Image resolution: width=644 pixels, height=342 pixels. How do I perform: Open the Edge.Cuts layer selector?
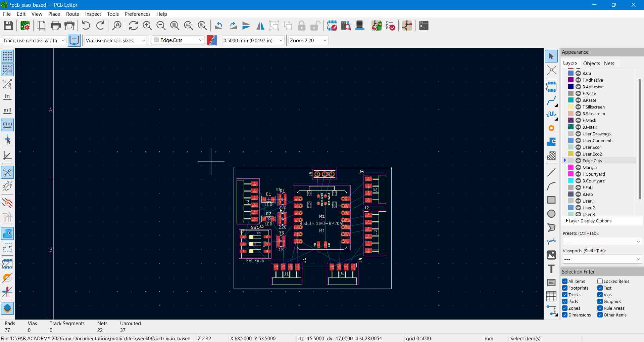point(178,40)
